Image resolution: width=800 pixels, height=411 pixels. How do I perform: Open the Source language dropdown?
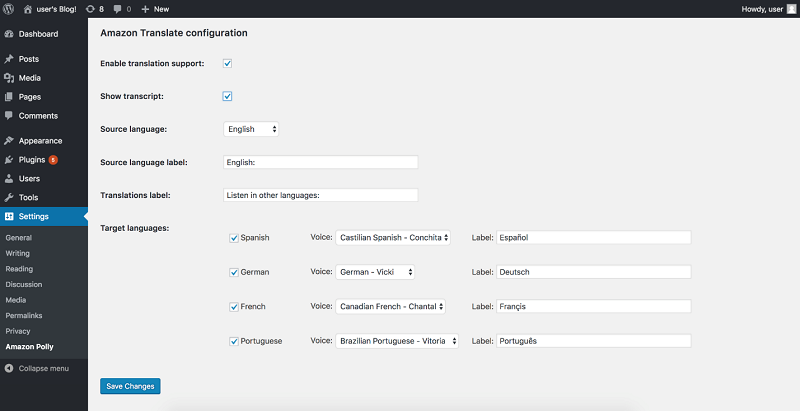click(251, 129)
